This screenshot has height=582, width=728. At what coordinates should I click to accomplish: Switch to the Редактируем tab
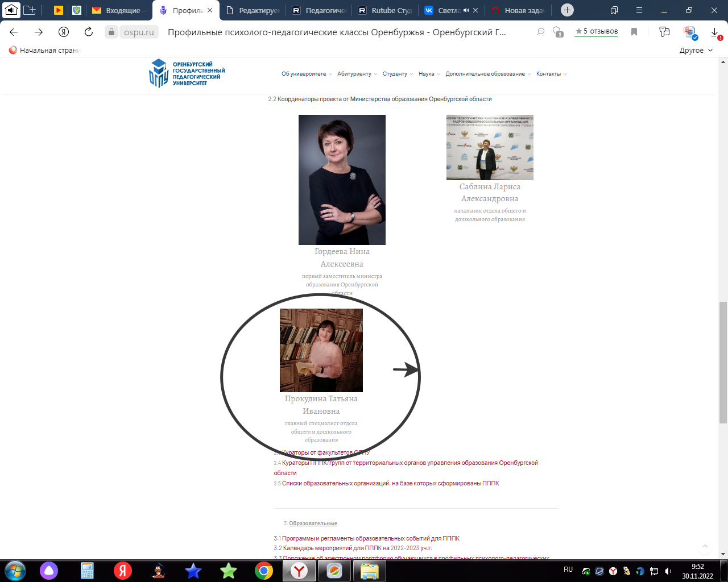pyautogui.click(x=253, y=10)
